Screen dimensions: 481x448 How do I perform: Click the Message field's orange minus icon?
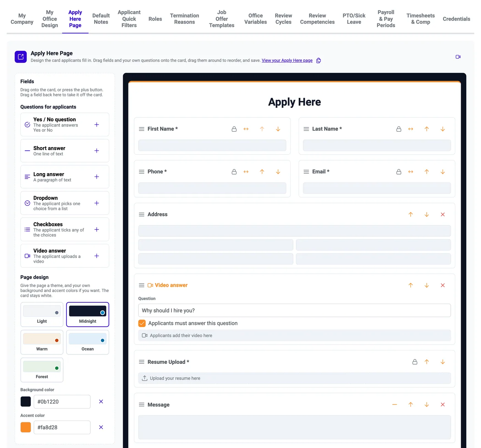coord(394,405)
